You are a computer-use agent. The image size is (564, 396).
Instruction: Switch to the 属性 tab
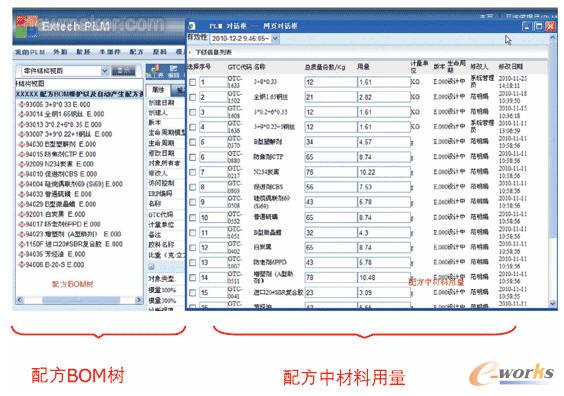pos(158,90)
